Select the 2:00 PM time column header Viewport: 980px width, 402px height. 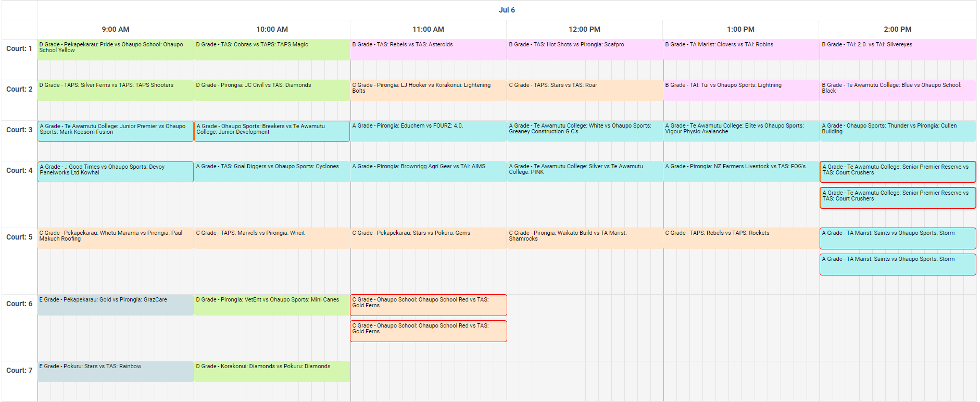897,30
